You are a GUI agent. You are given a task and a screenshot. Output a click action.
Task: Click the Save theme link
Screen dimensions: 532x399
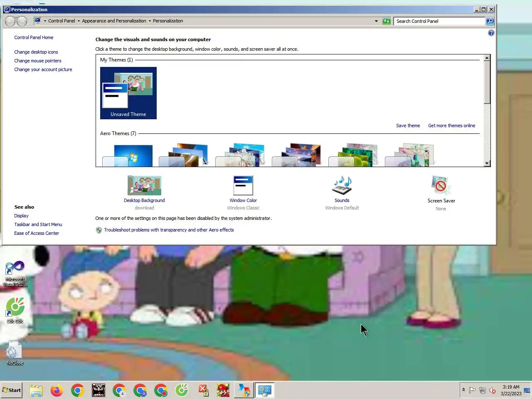[408, 126]
